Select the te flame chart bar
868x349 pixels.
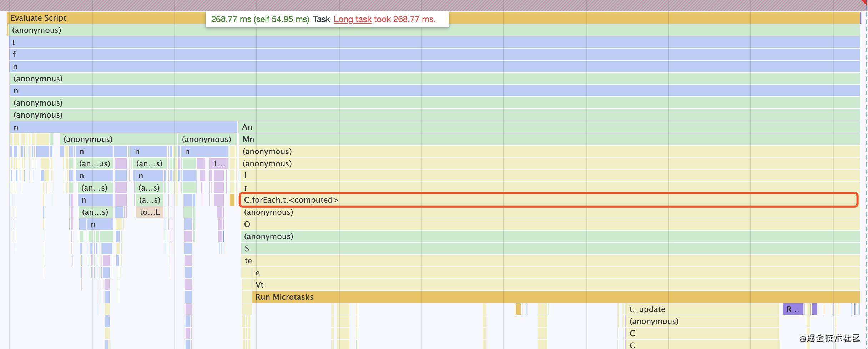pyautogui.click(x=550, y=261)
